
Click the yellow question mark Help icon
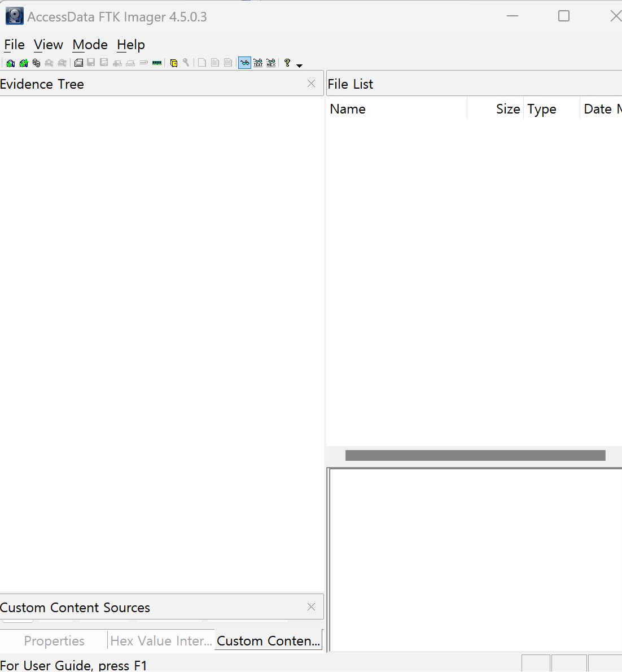tap(287, 63)
